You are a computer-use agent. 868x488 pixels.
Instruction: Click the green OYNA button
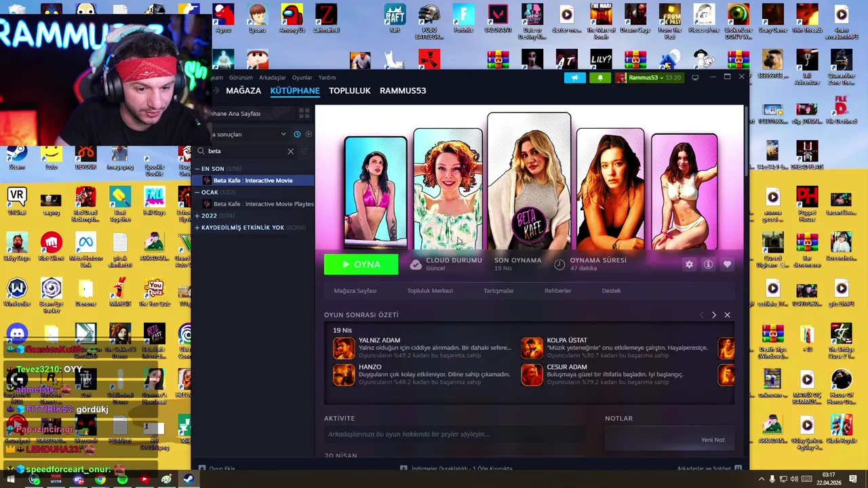click(x=361, y=264)
